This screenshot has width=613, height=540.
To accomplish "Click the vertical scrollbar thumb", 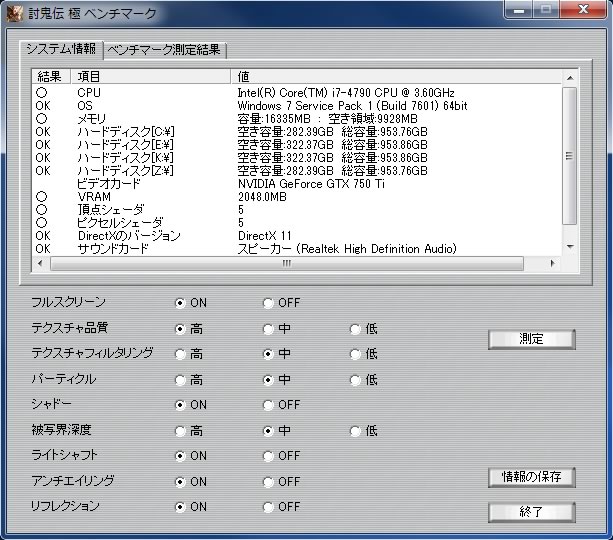I will [570, 156].
